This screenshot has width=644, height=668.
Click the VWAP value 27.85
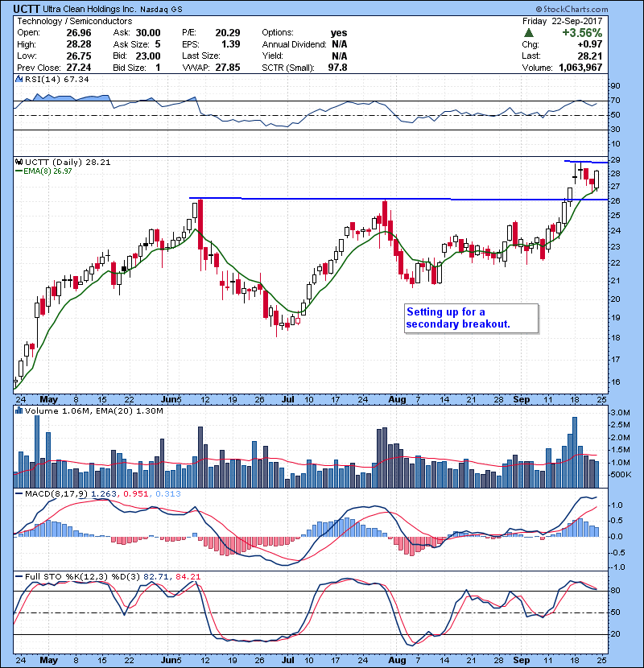[x=228, y=68]
